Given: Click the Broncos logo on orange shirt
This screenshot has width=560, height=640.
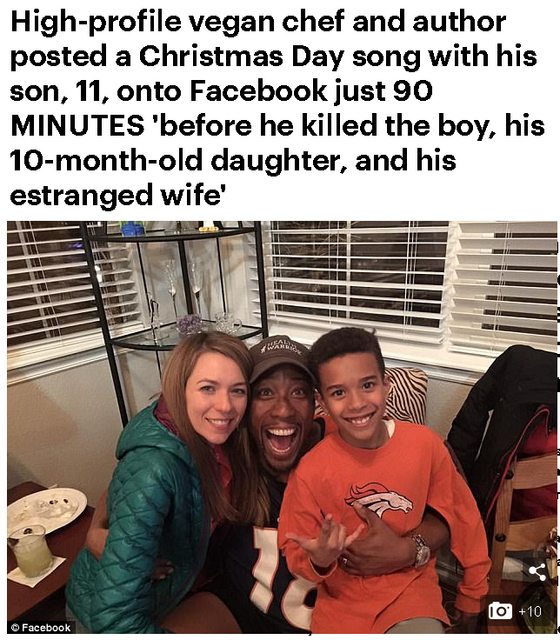Looking at the screenshot, I should click(x=378, y=499).
